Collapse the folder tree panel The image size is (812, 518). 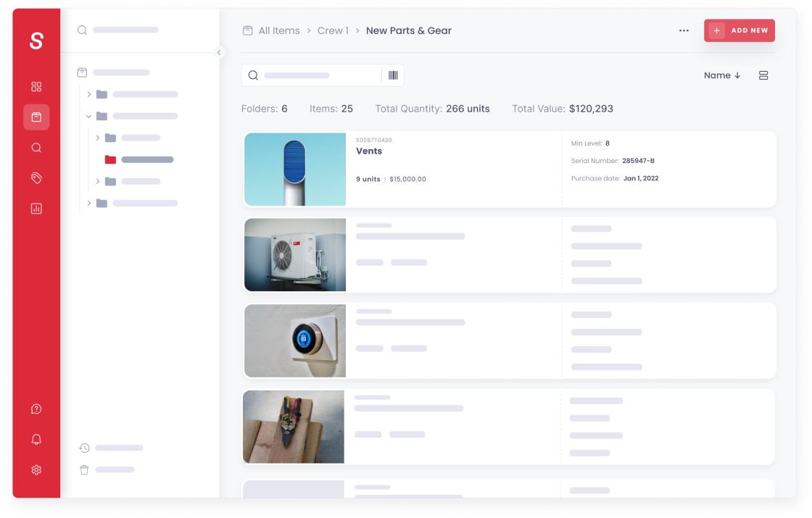219,52
